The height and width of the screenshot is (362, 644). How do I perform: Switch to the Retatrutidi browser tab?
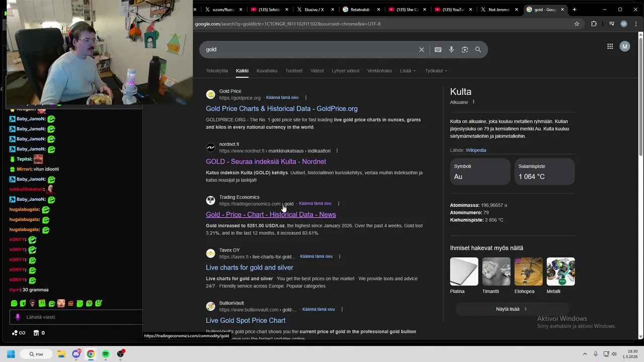[x=360, y=10]
